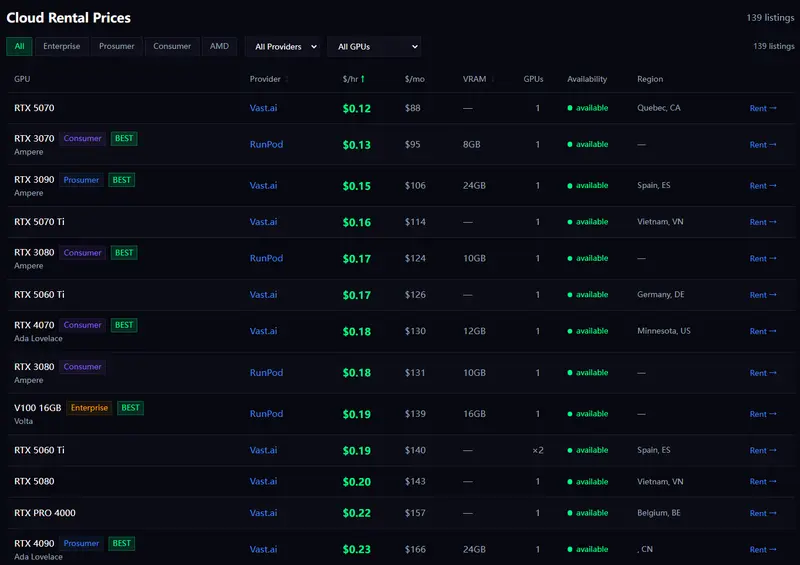Open Vast.ai link in RTX 4090 row
The height and width of the screenshot is (565, 800).
263,549
